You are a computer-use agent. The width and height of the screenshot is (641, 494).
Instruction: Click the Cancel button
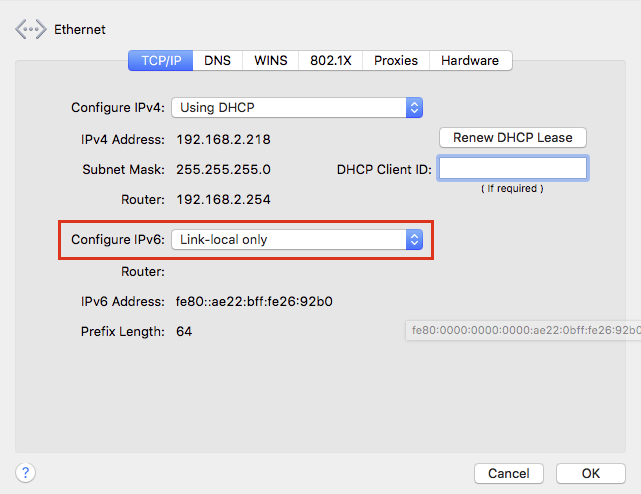(x=509, y=474)
